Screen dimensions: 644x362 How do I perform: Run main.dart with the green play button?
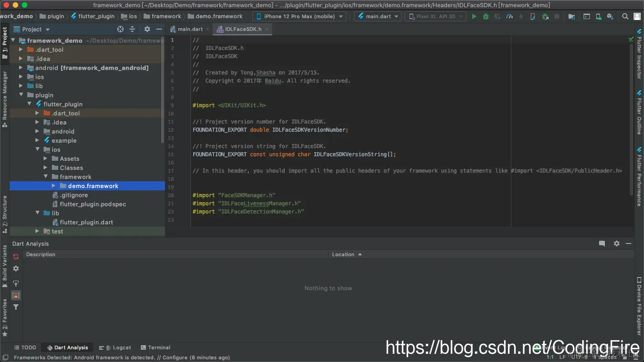pos(474,16)
